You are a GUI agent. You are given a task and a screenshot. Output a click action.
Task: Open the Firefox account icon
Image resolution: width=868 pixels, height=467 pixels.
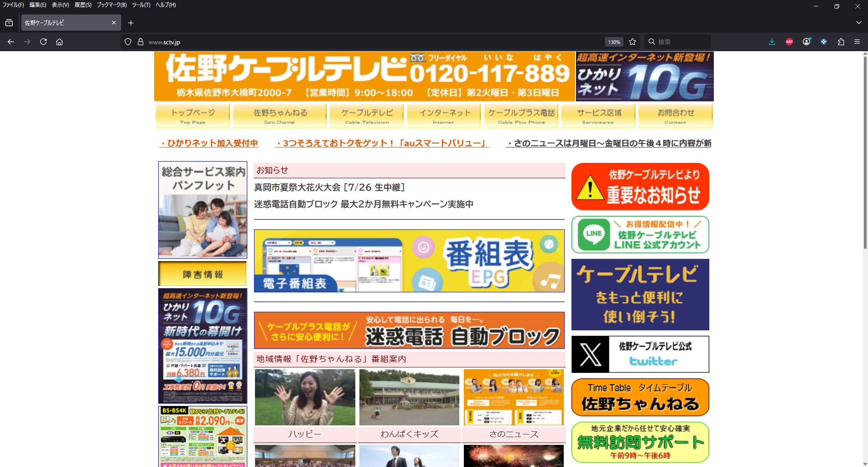(x=807, y=42)
